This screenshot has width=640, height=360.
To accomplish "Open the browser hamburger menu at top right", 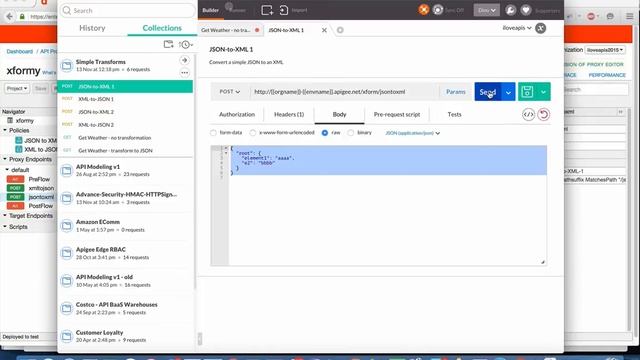I will pos(630,17).
